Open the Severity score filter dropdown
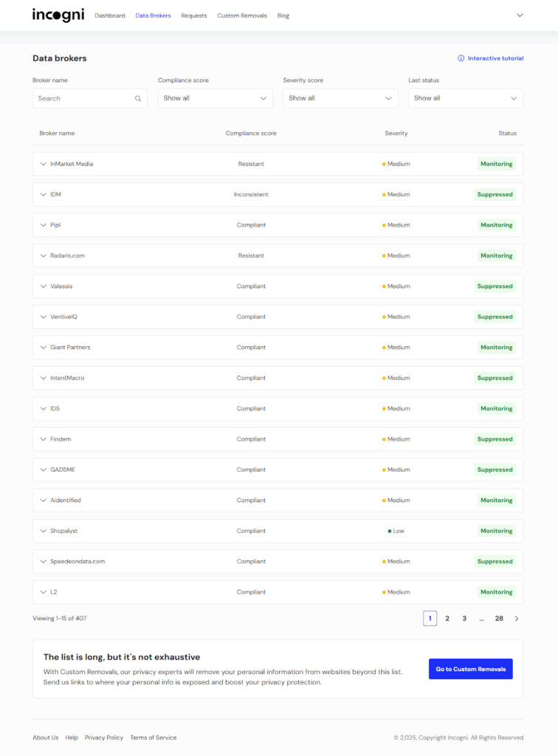The width and height of the screenshot is (558, 756). [x=340, y=98]
